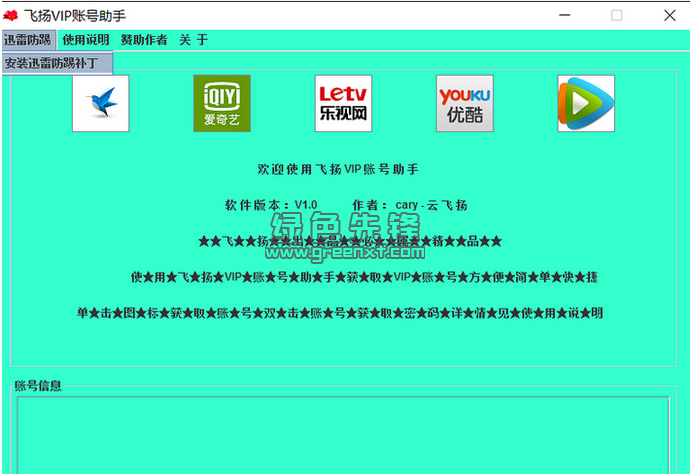Open the 赞助作者 menu
The width and height of the screenshot is (690, 474).
(144, 40)
